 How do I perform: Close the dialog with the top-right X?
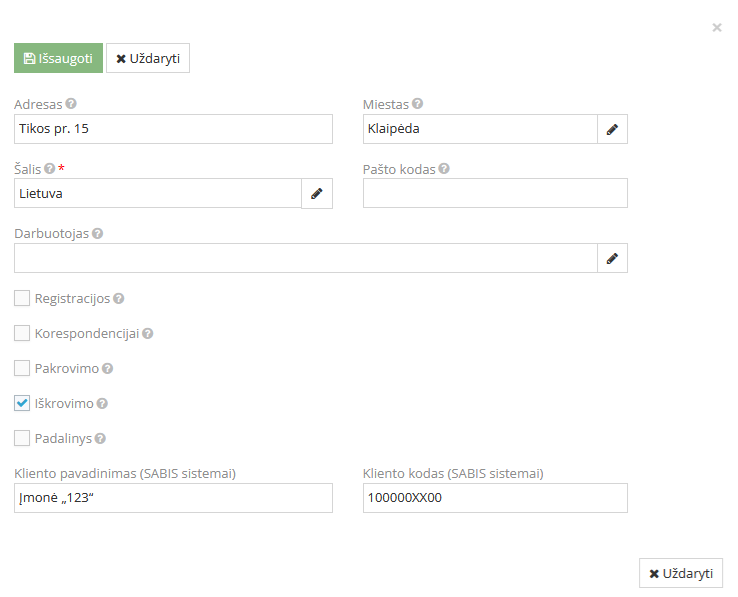coord(717,28)
